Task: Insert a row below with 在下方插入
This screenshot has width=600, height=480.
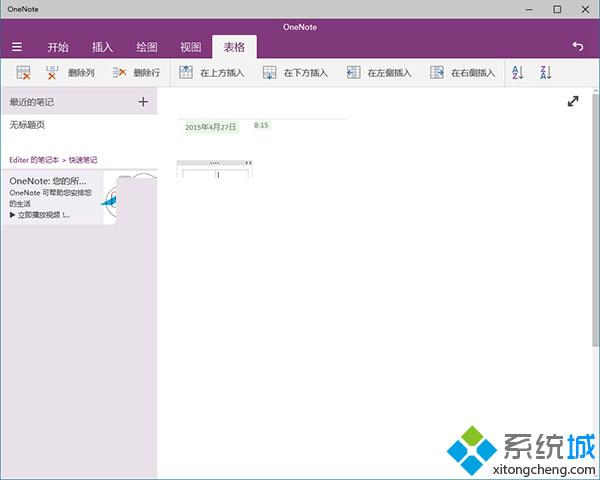Action: pos(295,72)
